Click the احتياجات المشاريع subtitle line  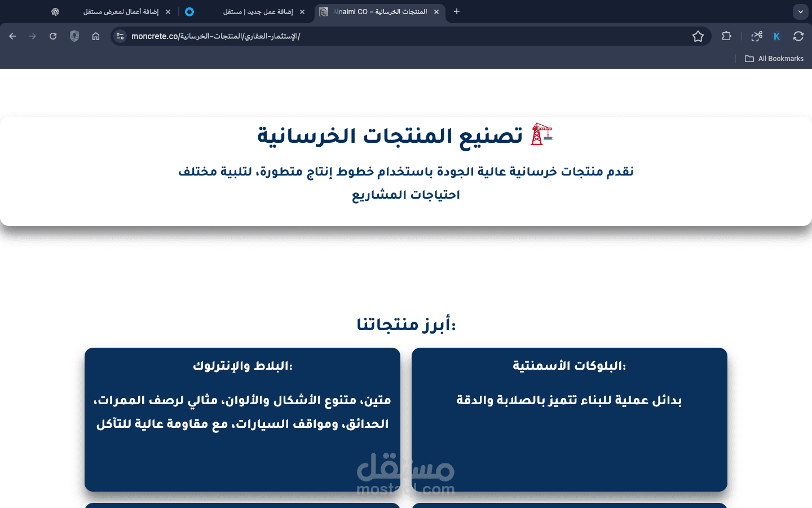pos(406,195)
